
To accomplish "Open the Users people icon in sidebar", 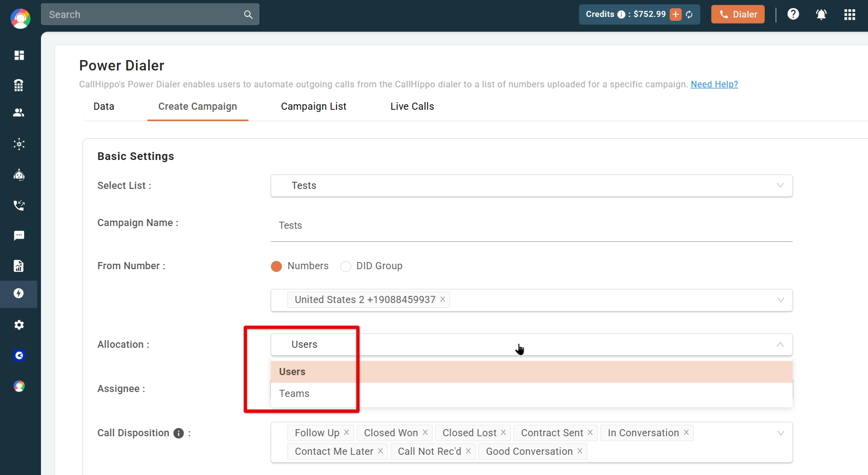I will pos(19,112).
